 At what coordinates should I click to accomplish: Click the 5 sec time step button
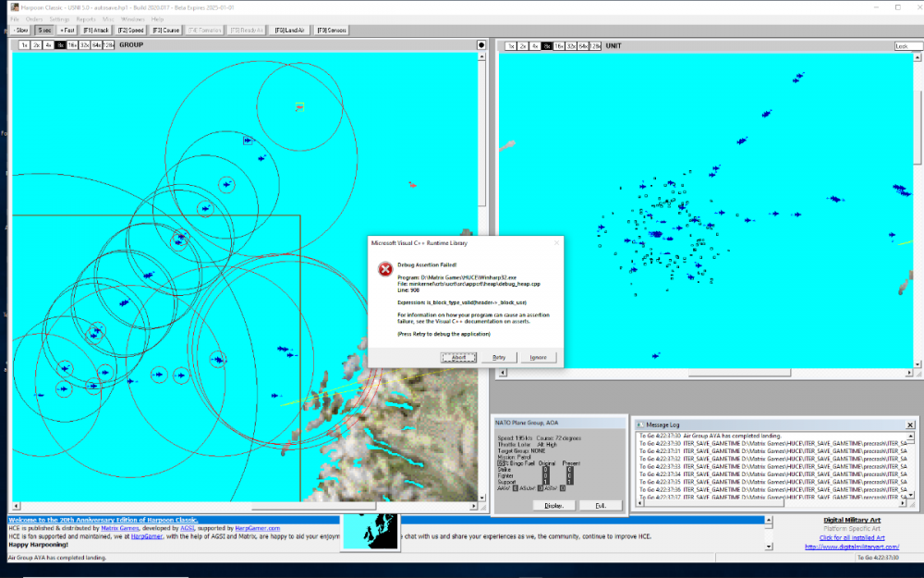[x=44, y=31]
